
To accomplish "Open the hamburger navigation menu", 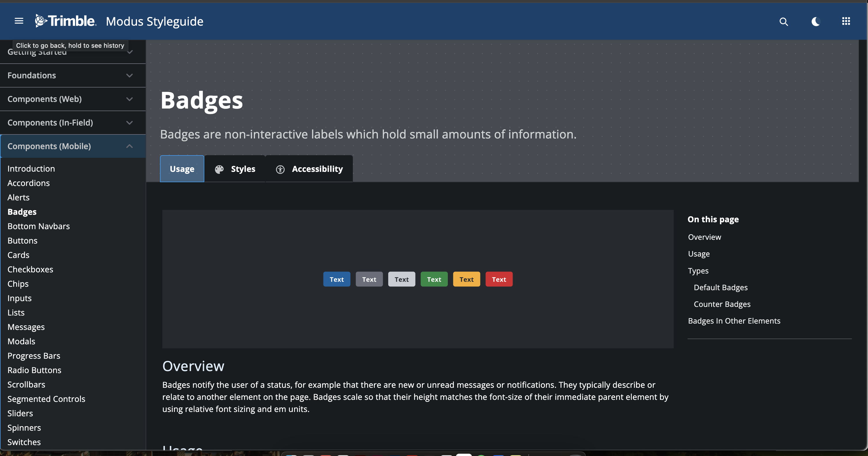I will pos(19,21).
